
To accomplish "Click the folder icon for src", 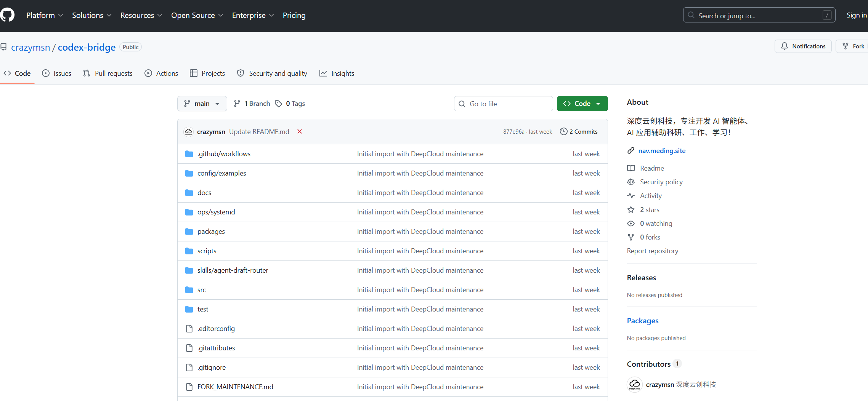I will click(189, 290).
